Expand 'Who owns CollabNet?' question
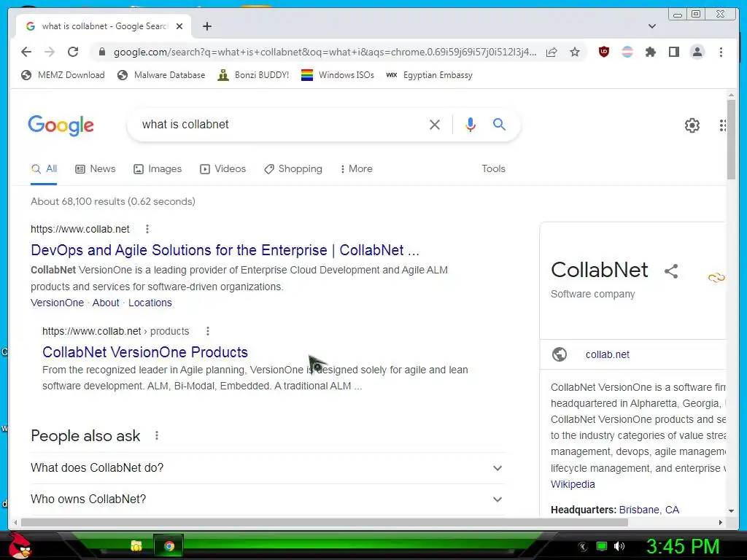 pos(267,499)
